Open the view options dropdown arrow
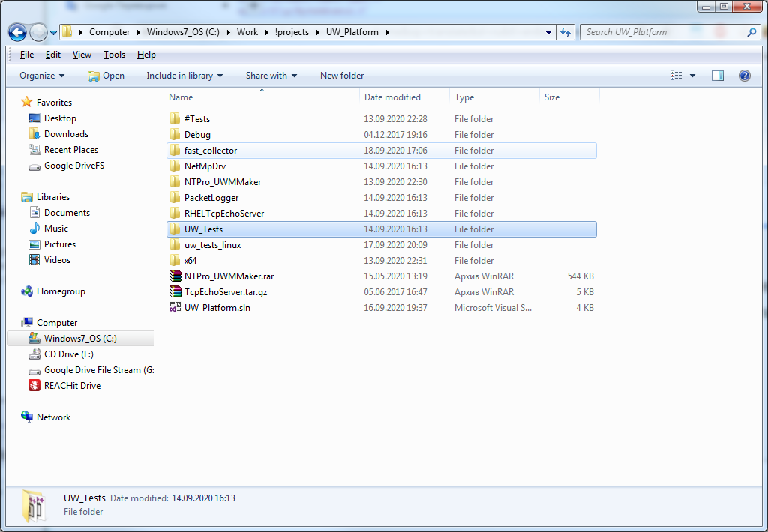768x532 pixels. (x=692, y=76)
